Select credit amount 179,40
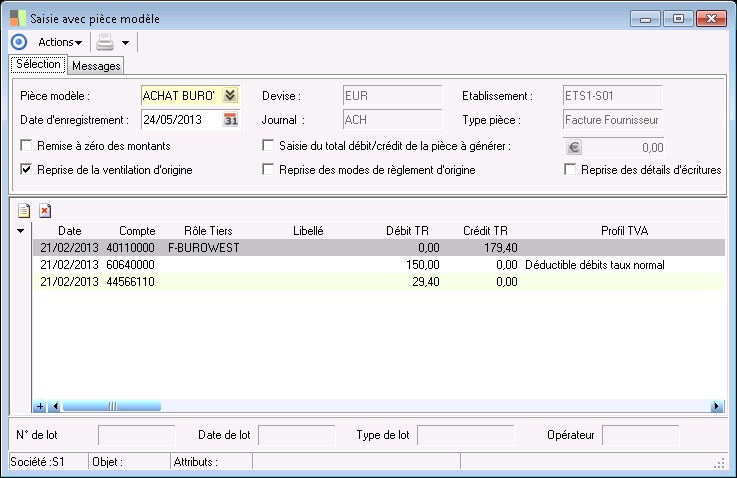This screenshot has width=737, height=478. (x=501, y=248)
